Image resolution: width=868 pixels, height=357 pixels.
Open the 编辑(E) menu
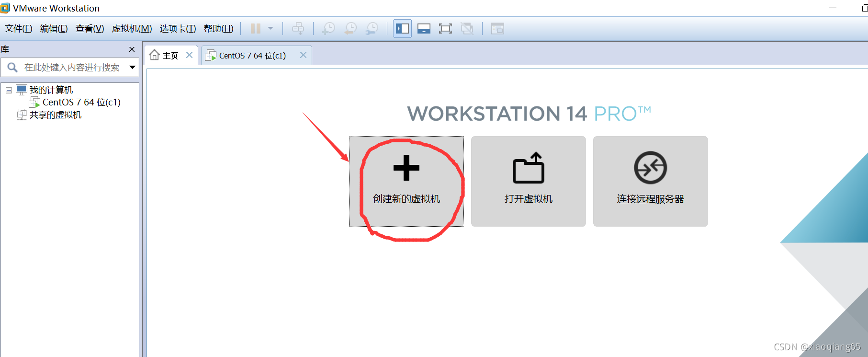click(x=54, y=29)
